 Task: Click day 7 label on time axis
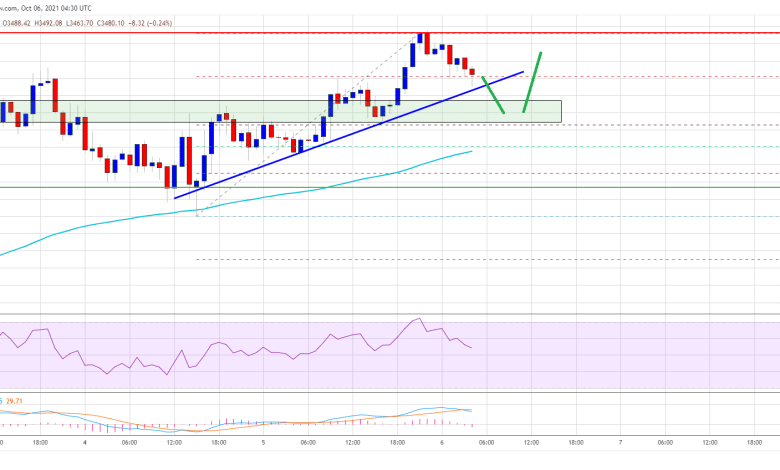coord(620,441)
